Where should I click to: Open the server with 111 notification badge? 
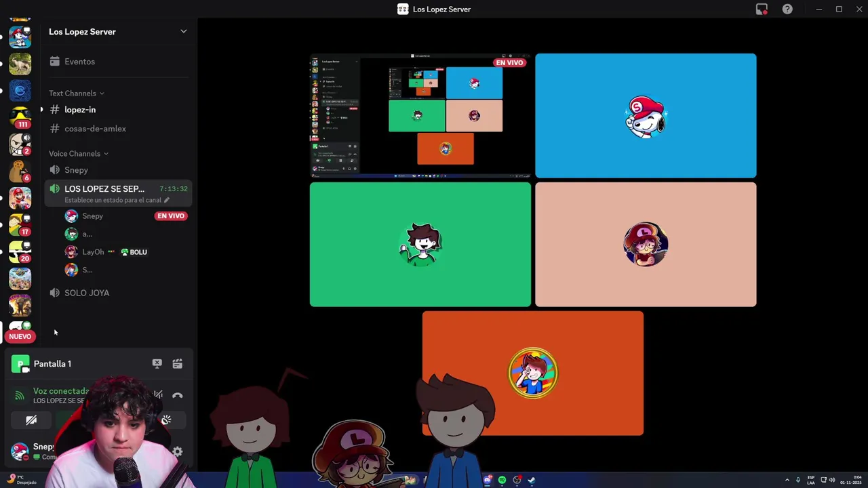pyautogui.click(x=20, y=117)
